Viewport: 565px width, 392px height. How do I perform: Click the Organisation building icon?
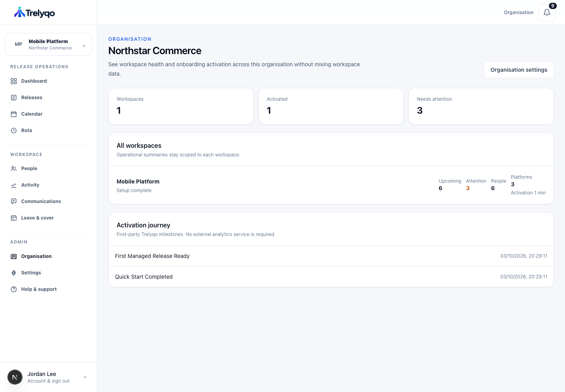click(x=14, y=256)
